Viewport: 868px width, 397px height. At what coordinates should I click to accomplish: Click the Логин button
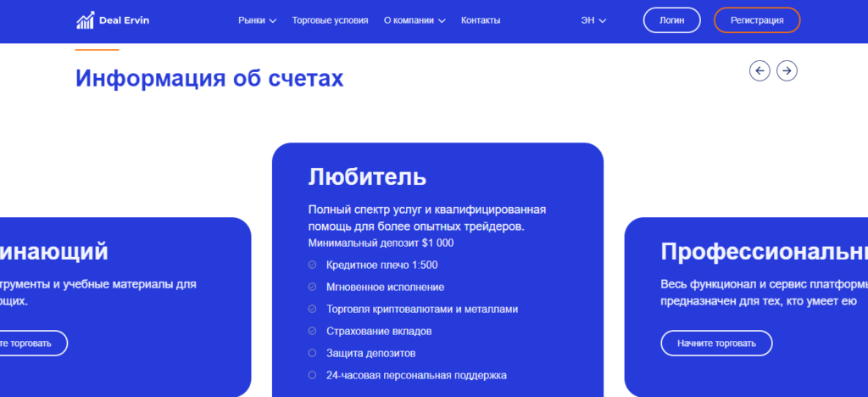click(x=671, y=20)
